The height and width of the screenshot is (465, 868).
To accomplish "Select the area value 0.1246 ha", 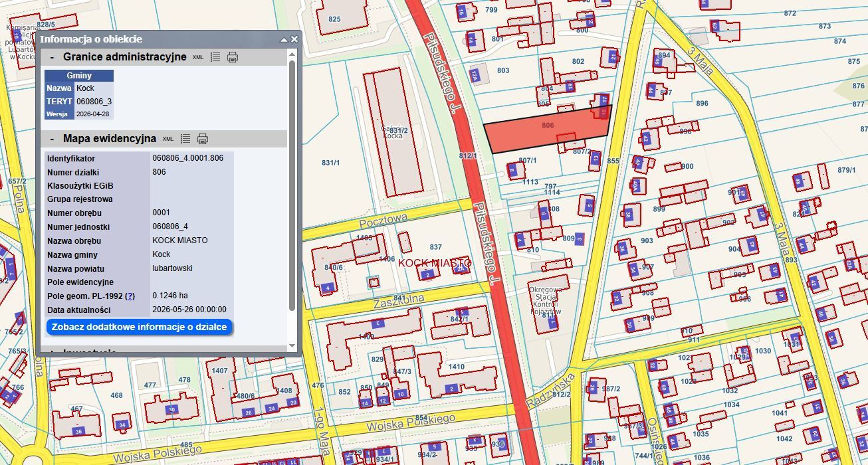I will pyautogui.click(x=169, y=296).
